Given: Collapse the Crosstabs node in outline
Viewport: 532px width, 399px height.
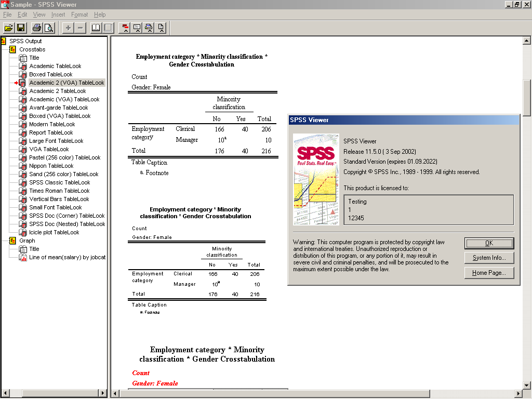Looking at the screenshot, I should click(12, 49).
